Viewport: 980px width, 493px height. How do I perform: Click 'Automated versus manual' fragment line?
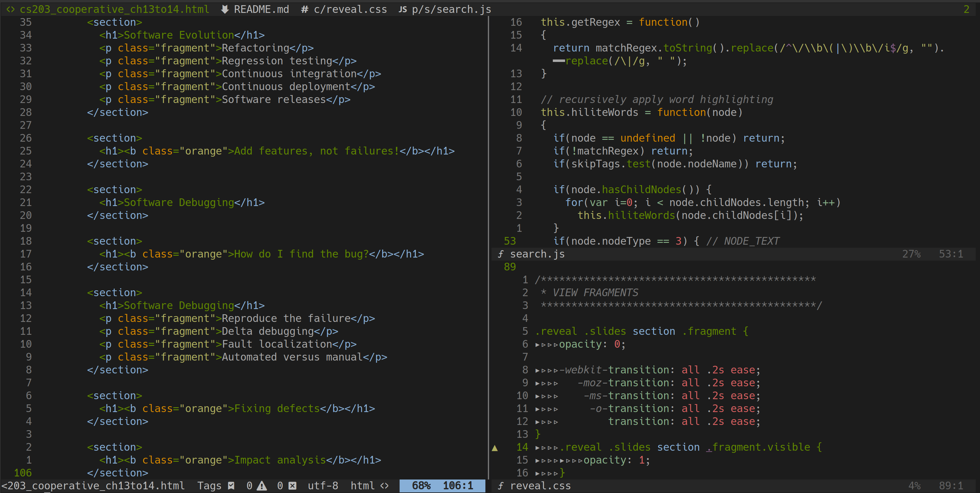243,357
